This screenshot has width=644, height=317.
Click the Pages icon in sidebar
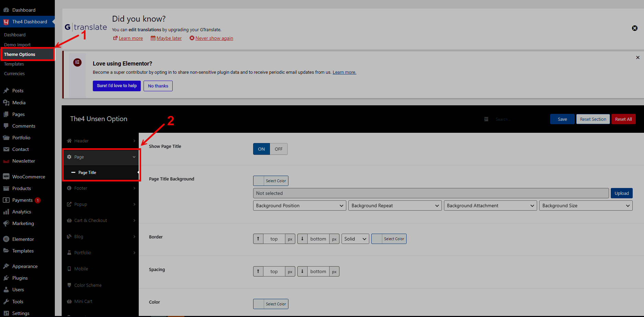point(6,114)
